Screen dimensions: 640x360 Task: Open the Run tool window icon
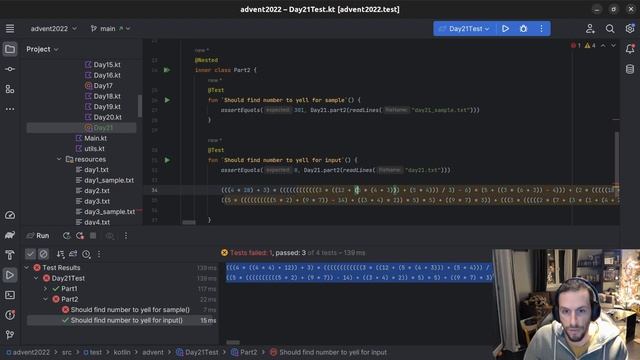point(10,275)
